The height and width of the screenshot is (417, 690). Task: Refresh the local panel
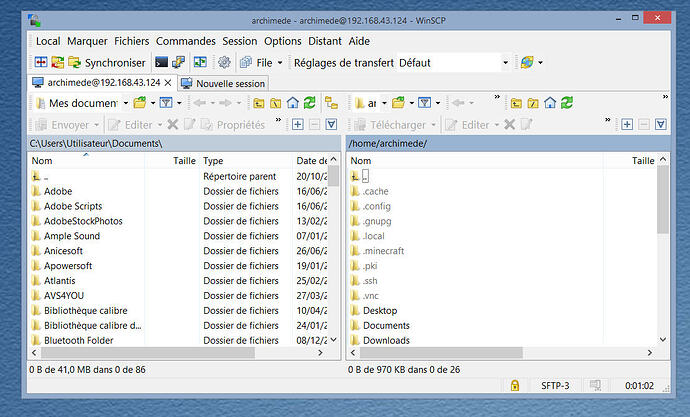tap(310, 103)
